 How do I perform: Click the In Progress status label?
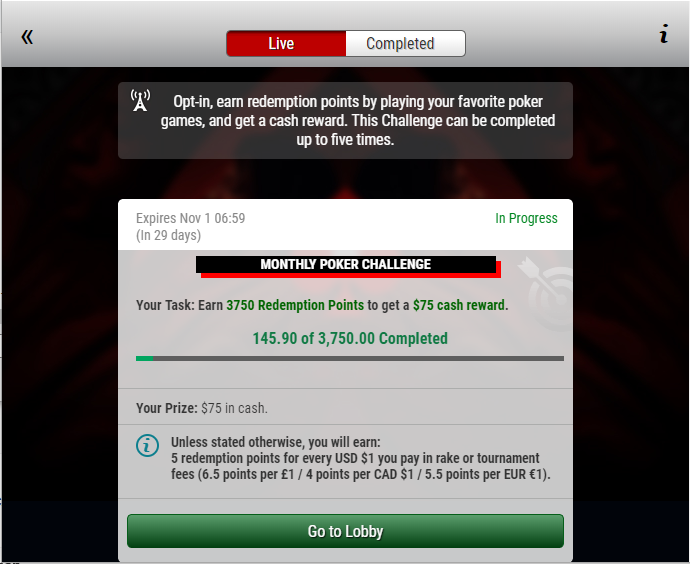526,218
